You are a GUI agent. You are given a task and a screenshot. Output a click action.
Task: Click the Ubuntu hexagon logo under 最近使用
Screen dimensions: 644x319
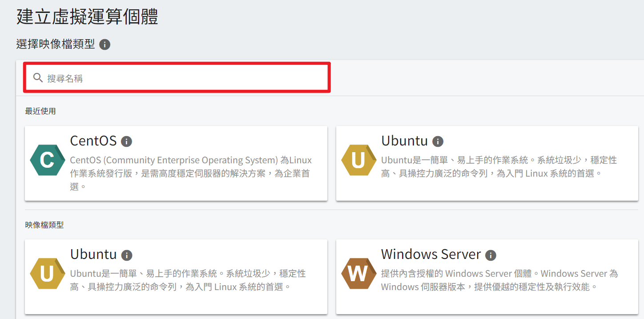[358, 160]
